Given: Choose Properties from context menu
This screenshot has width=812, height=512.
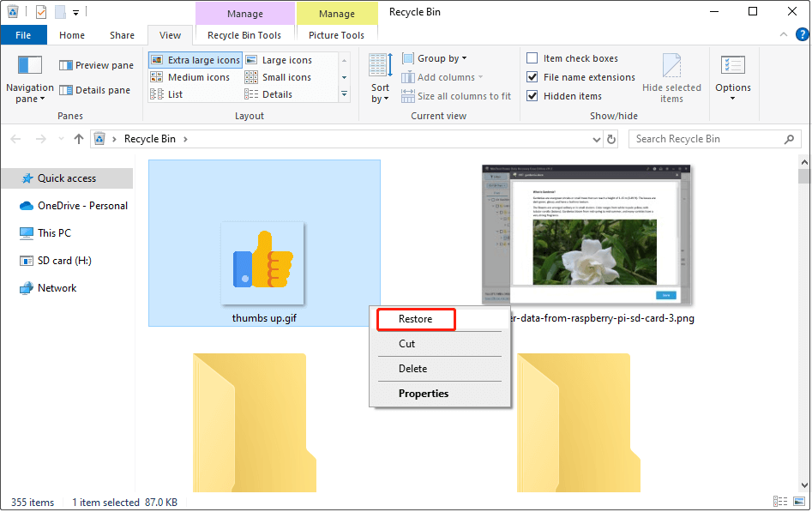Looking at the screenshot, I should coord(440,394).
